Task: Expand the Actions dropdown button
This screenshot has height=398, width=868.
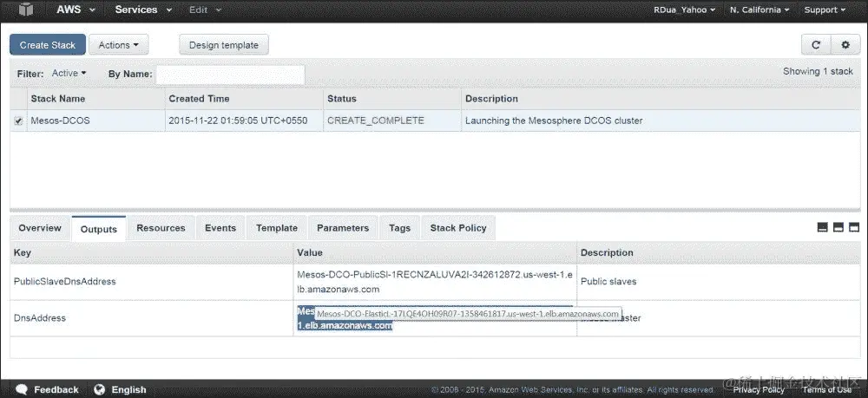Action: (x=118, y=45)
